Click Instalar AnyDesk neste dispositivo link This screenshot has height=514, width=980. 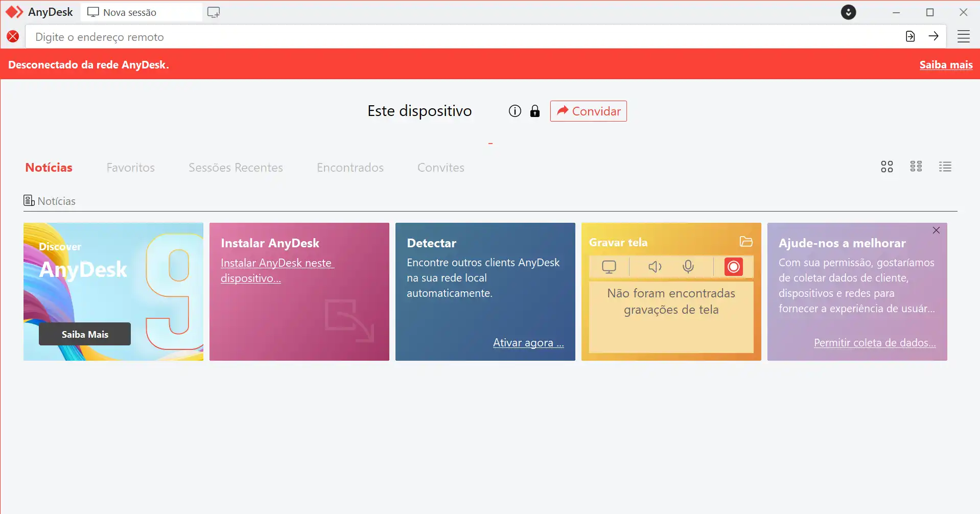277,270
